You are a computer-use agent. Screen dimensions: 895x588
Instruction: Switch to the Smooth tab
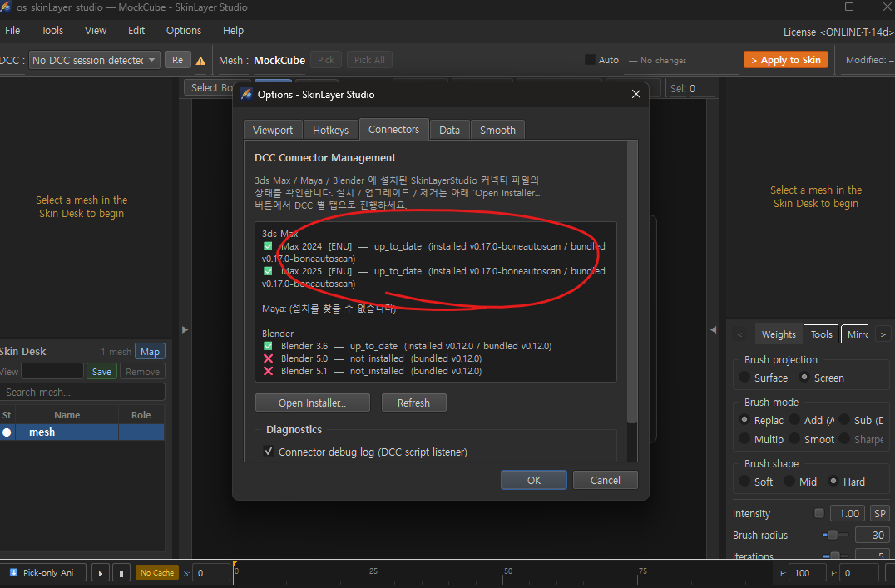(x=497, y=131)
